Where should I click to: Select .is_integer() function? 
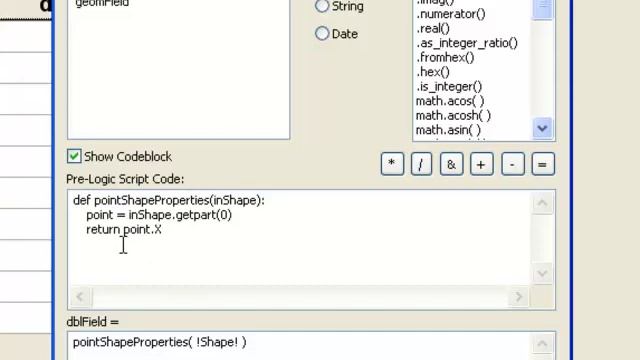click(449, 87)
